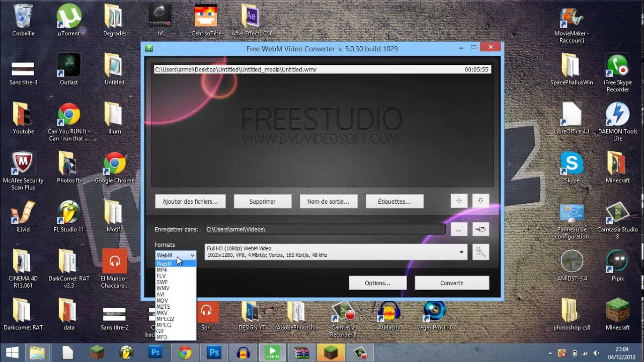This screenshot has height=362, width=644.
Task: Open the Formats dropdown showing WebM
Action: 176,255
